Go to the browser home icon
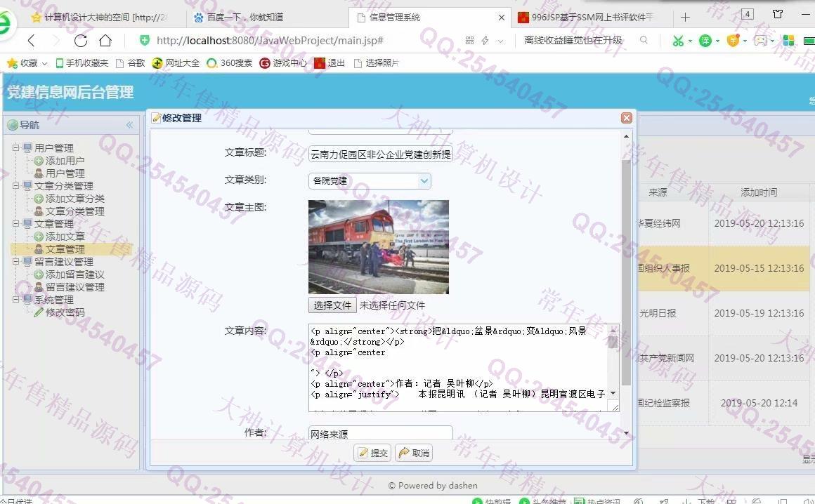Screen dimensions: 815x504 point(105,41)
